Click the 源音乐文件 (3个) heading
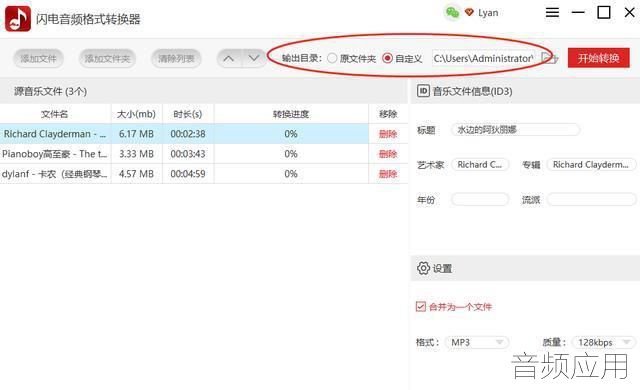Screen dimensions: 640x390 click(51, 91)
